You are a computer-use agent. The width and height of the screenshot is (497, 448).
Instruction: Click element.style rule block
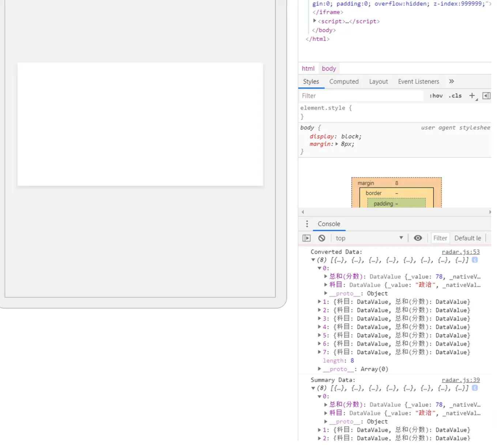pos(394,112)
